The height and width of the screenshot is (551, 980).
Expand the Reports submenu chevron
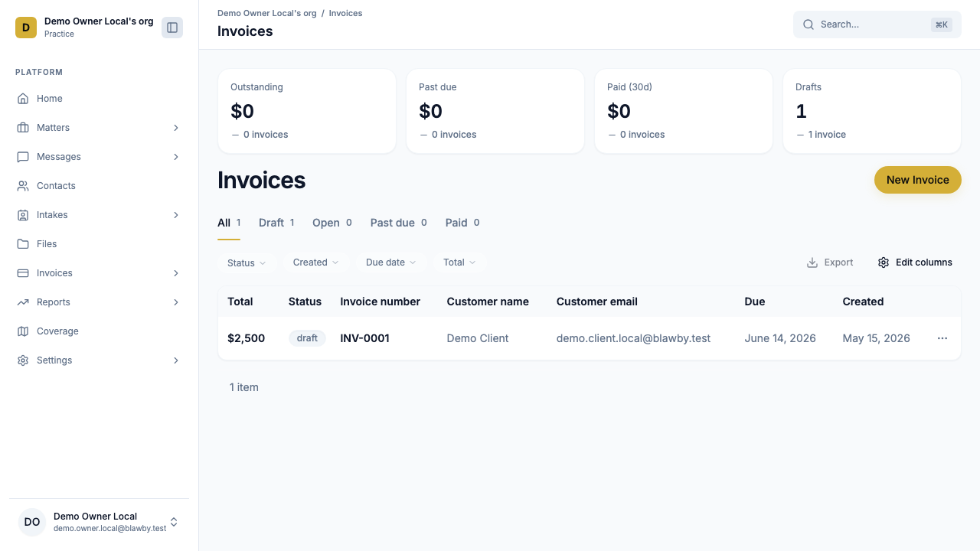click(176, 302)
